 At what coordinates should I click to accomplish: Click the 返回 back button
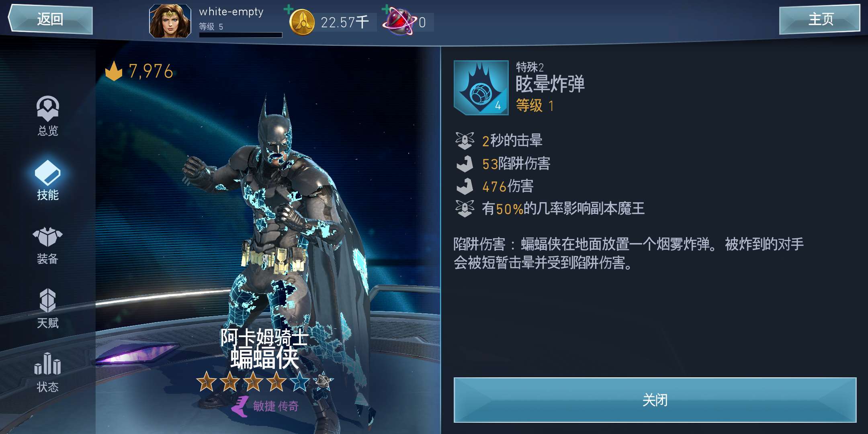point(50,19)
